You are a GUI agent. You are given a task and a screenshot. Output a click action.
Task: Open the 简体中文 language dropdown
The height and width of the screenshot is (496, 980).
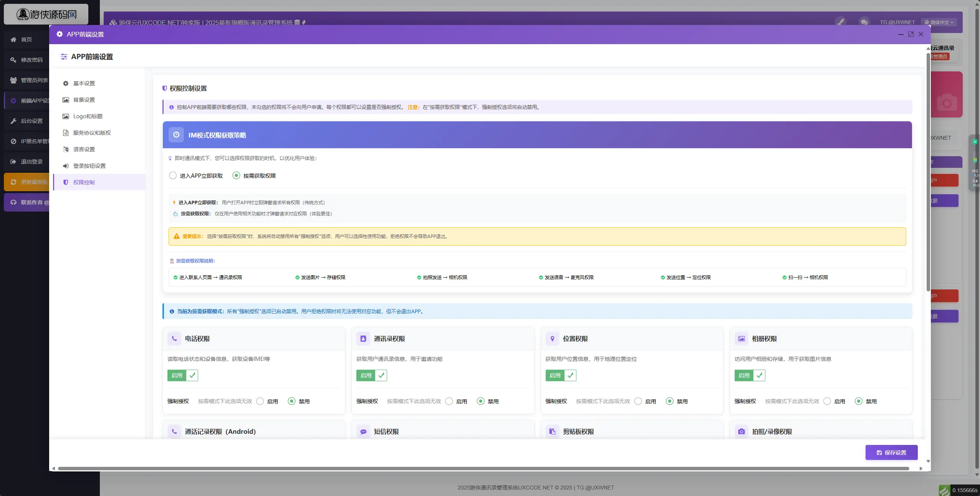[x=939, y=22]
